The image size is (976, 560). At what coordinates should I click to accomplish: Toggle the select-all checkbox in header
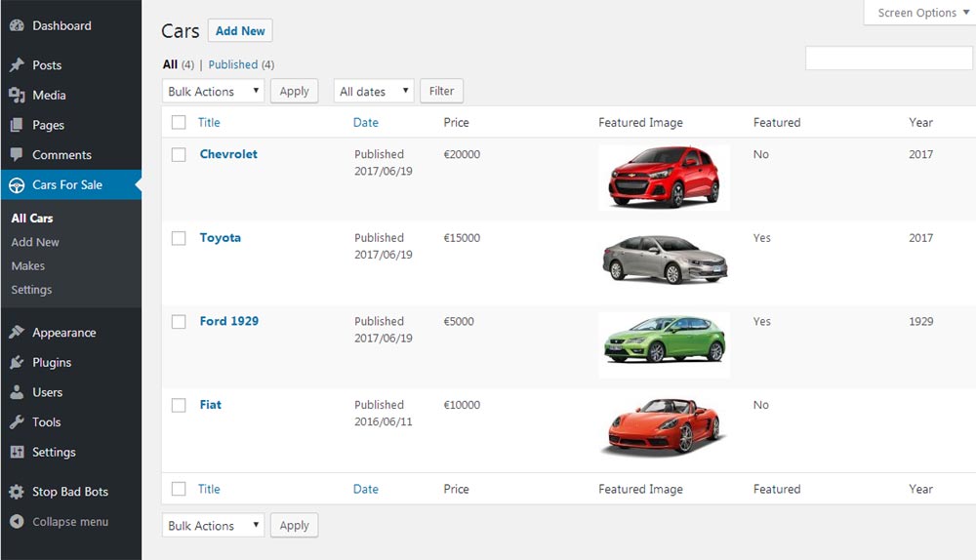tap(179, 123)
